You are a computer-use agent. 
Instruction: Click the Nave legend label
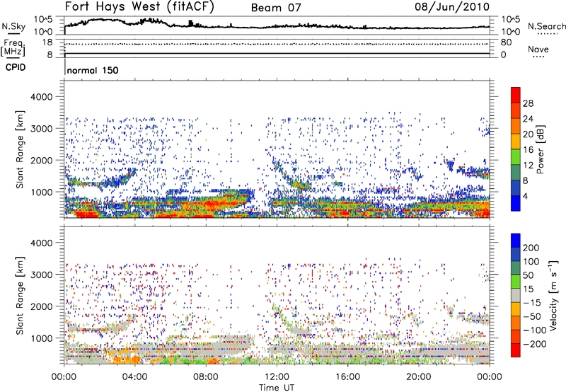(538, 49)
